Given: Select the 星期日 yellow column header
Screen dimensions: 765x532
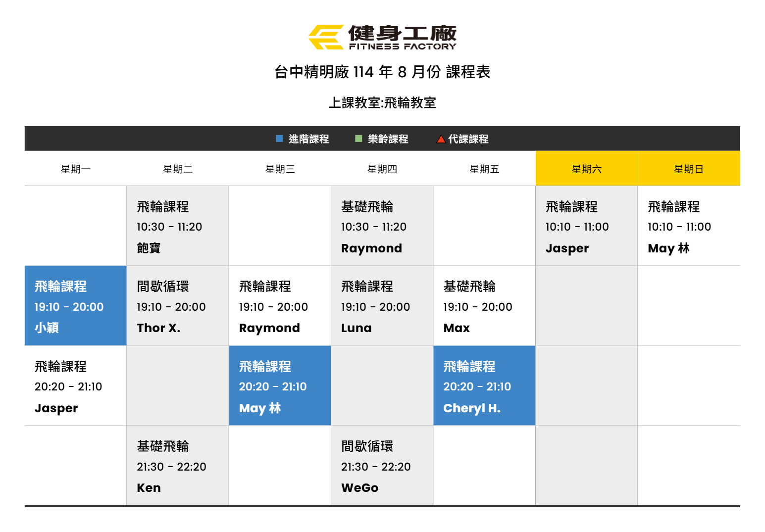Looking at the screenshot, I should pos(688,169).
